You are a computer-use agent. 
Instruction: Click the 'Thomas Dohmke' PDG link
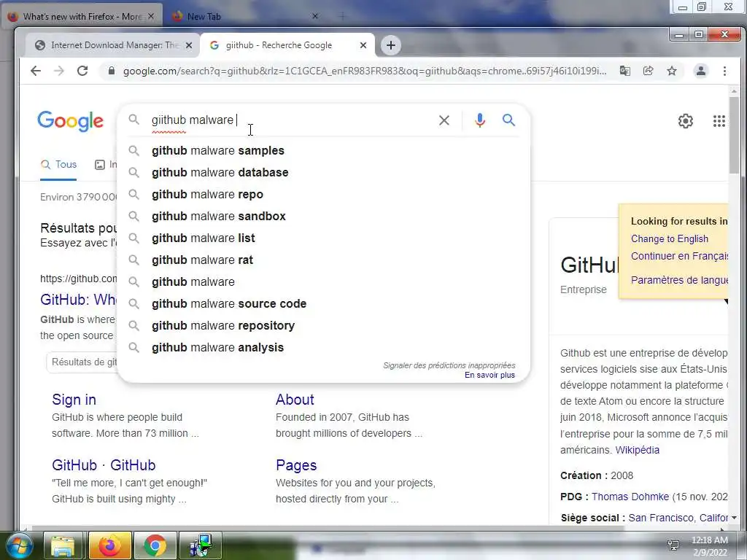pos(630,497)
